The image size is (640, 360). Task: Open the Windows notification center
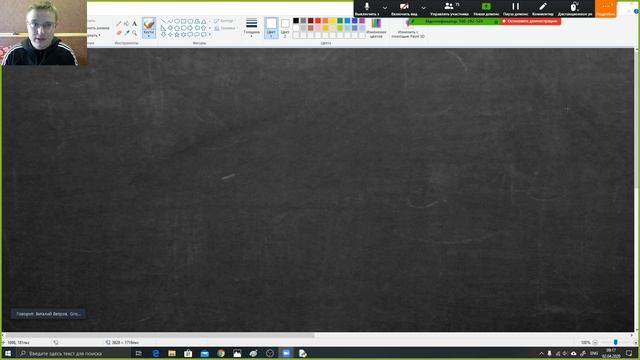(x=629, y=353)
